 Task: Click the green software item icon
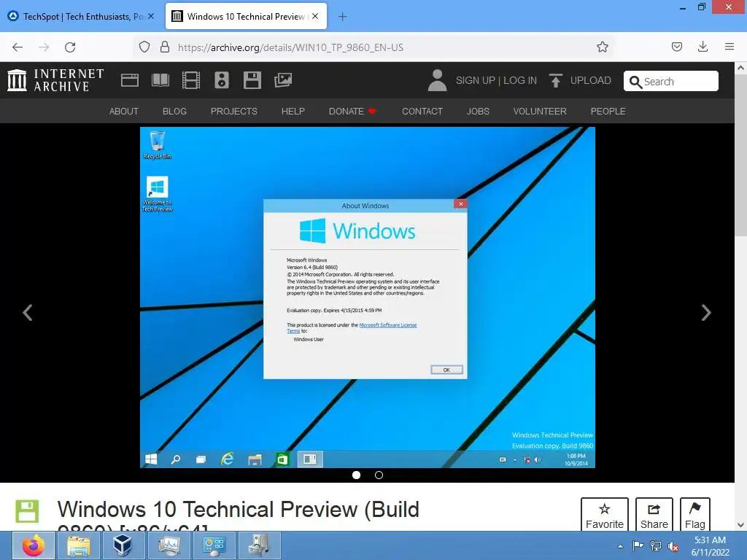click(27, 511)
